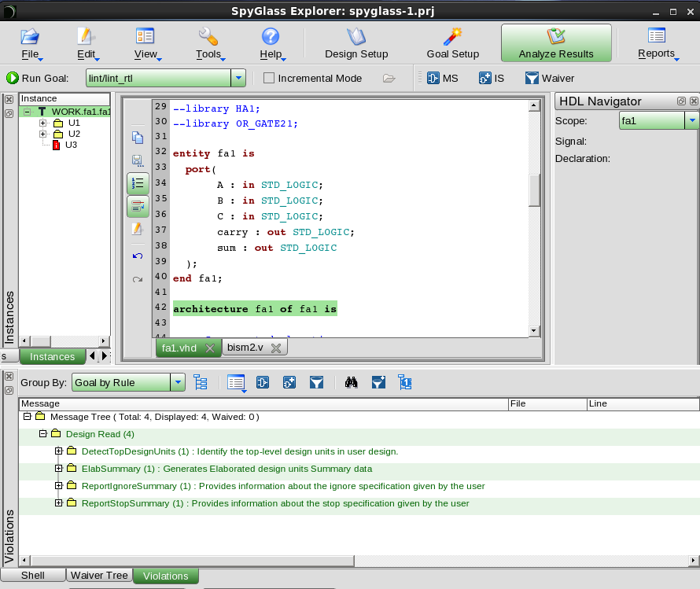700x589 pixels.
Task: Click the editor scroll-down arrow
Action: (534, 330)
